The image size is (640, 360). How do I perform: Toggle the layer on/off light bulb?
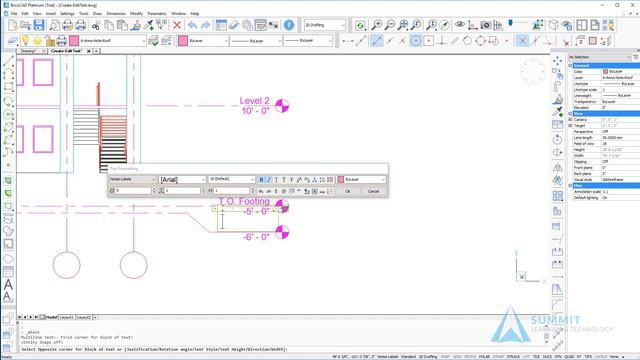click(26, 41)
